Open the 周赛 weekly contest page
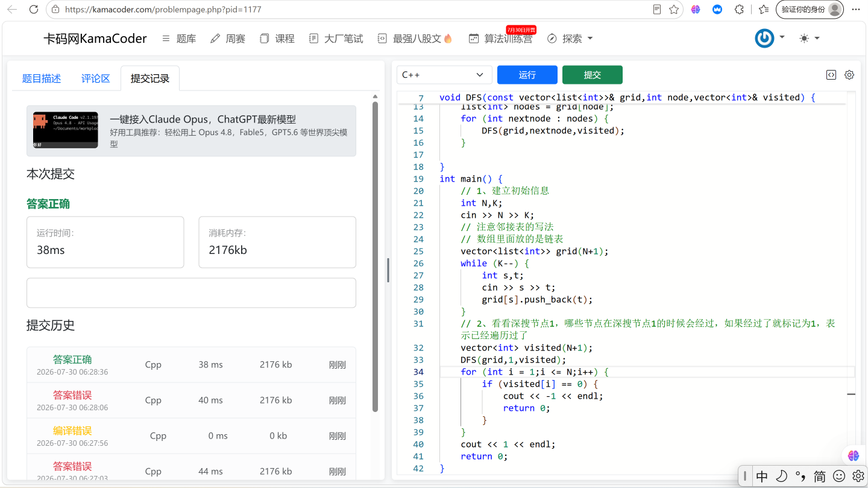Screen dimensions: 868x488 tap(228, 39)
